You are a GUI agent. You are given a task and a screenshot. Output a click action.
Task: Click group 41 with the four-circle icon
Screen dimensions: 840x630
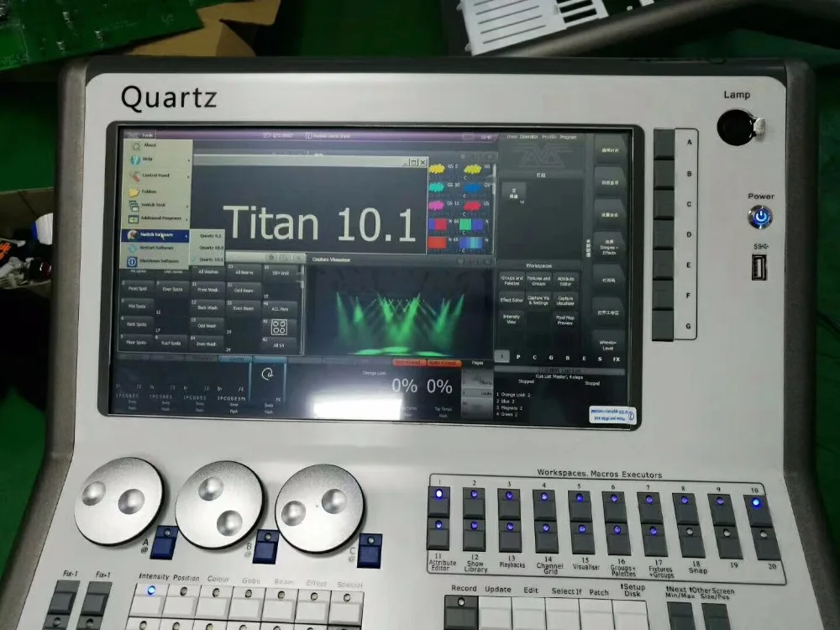pyautogui.click(x=279, y=327)
